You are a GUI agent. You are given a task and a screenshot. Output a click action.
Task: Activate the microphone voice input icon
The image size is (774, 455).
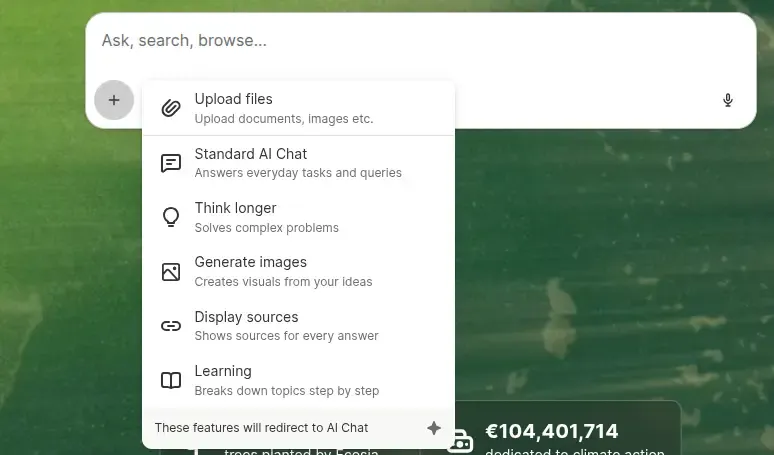pyautogui.click(x=728, y=100)
